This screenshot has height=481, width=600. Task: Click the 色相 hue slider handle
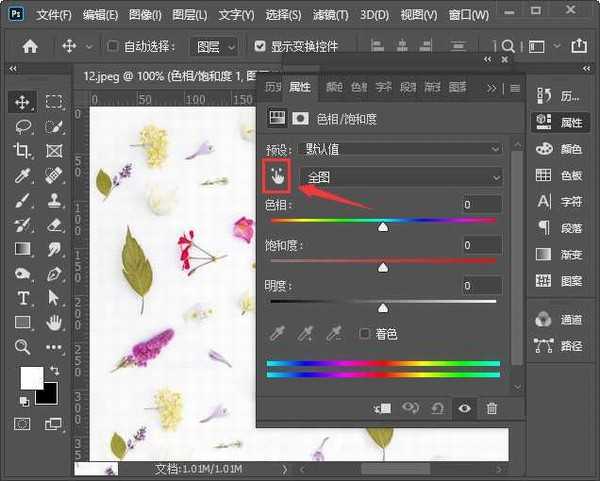(x=383, y=227)
